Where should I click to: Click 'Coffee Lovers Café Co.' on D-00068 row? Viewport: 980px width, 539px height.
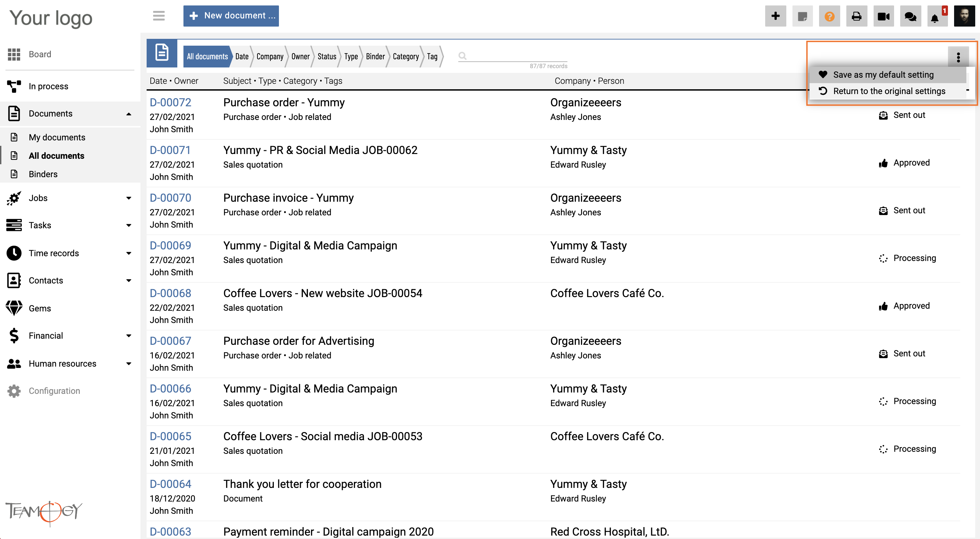[x=607, y=293]
